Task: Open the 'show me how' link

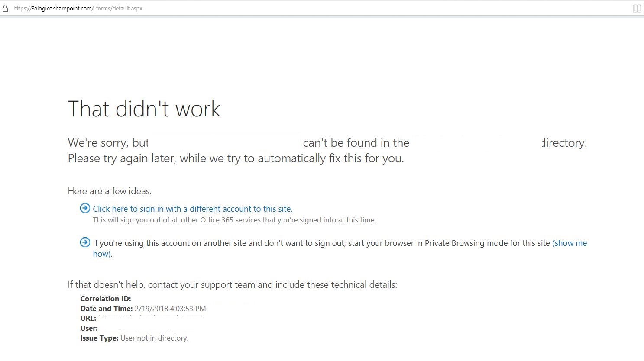Action: click(570, 243)
